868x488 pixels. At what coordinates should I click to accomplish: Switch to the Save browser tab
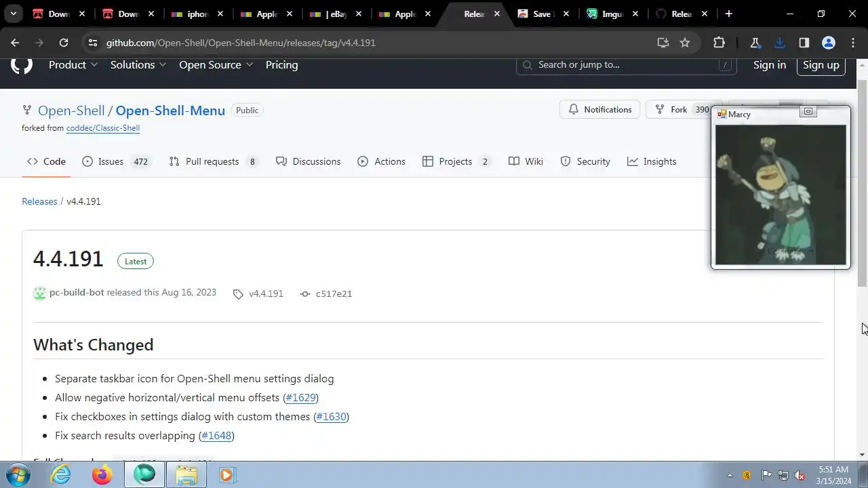pos(542,14)
